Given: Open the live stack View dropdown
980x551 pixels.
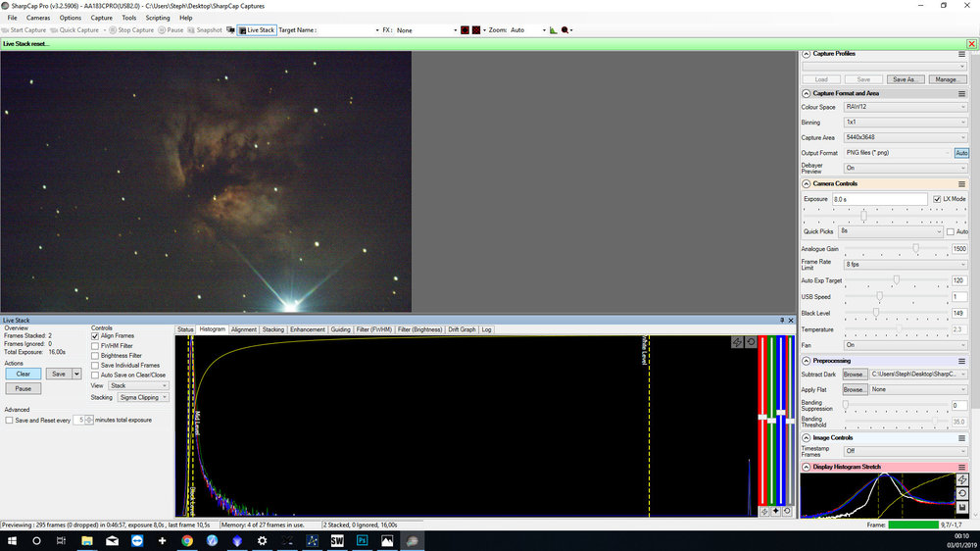Looking at the screenshot, I should (x=139, y=386).
